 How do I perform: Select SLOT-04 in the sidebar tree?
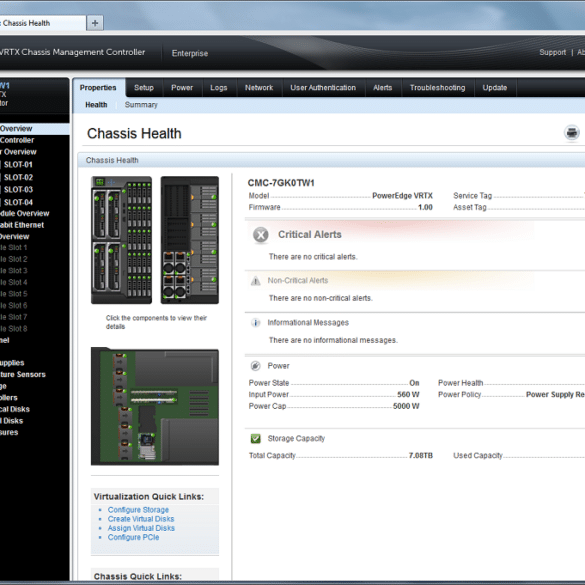[18, 202]
